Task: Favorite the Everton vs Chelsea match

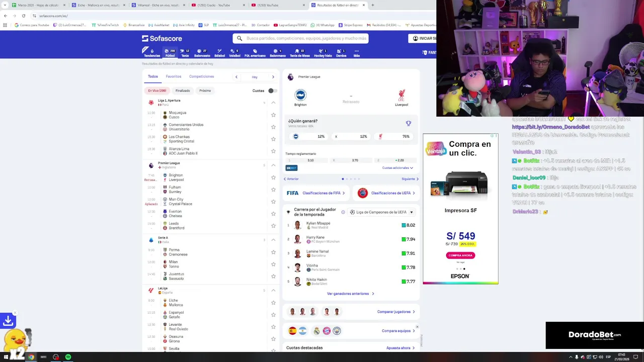Action: click(273, 214)
